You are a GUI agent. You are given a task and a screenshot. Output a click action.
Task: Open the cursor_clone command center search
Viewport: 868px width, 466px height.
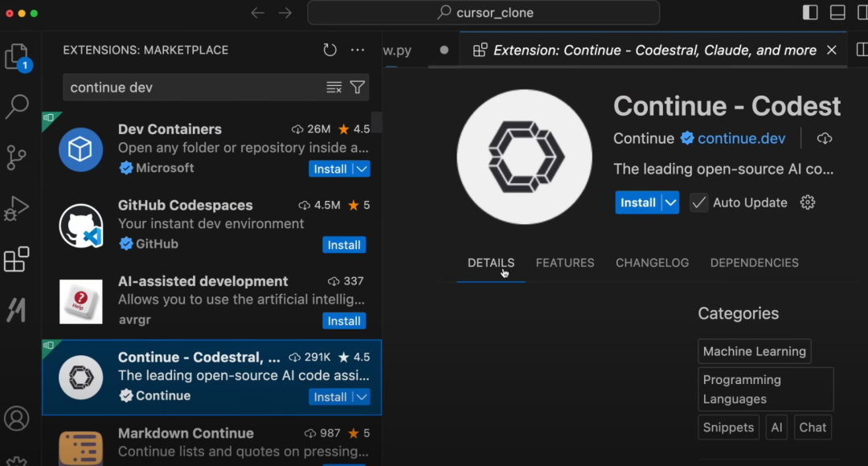(x=483, y=13)
